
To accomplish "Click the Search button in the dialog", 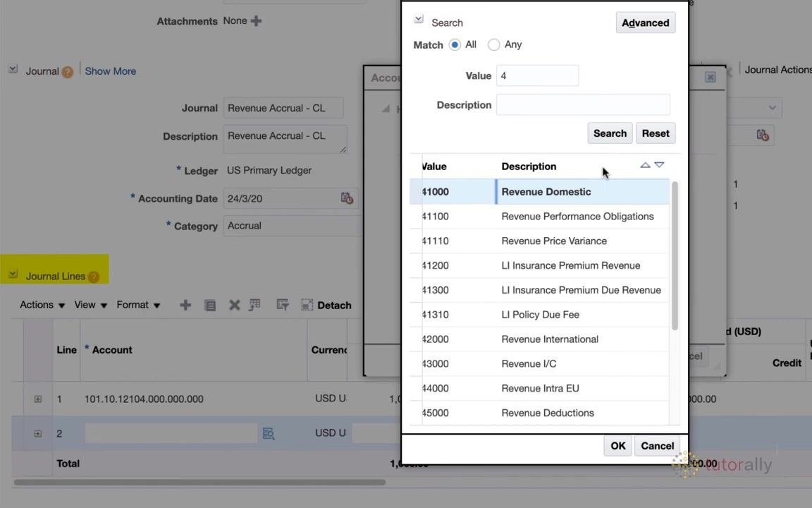I will point(610,133).
